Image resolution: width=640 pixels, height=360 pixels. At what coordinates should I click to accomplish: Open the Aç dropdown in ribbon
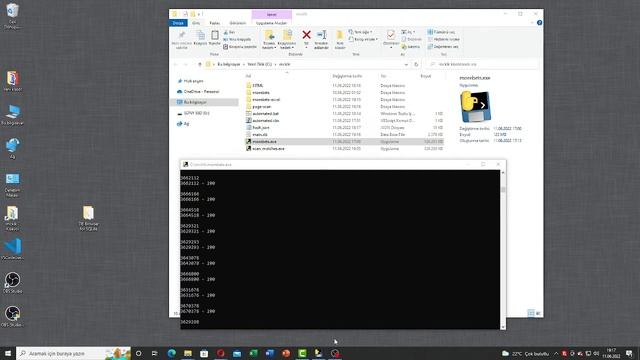(x=408, y=32)
